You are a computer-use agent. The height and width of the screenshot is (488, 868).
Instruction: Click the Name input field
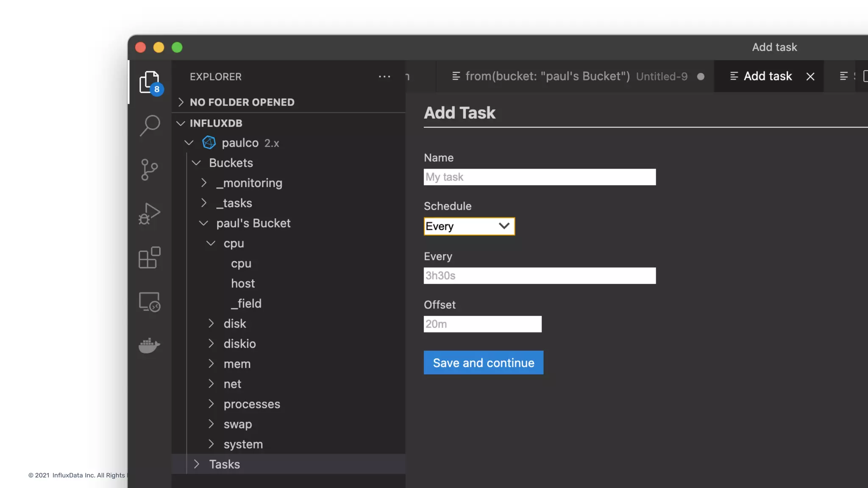click(x=539, y=177)
